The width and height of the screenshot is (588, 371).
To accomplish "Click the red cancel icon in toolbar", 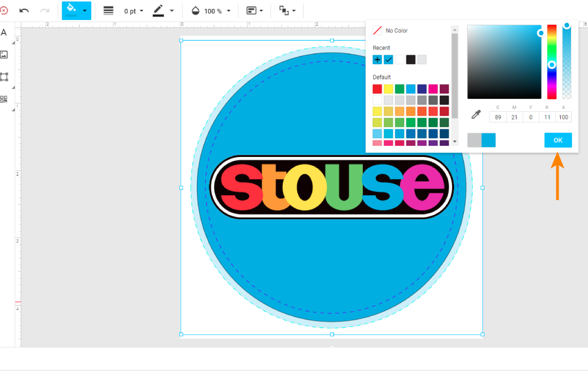I will pos(4,11).
